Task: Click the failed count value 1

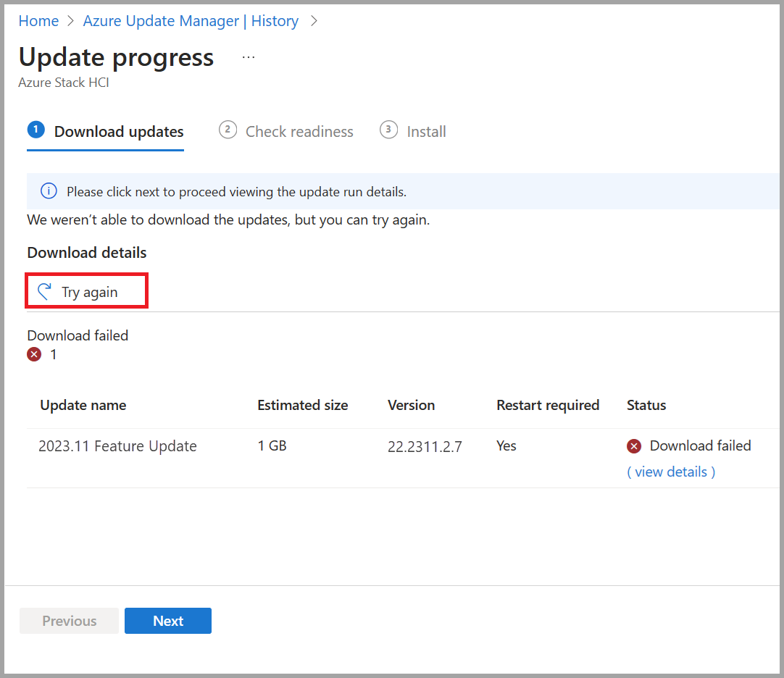Action: [x=53, y=354]
